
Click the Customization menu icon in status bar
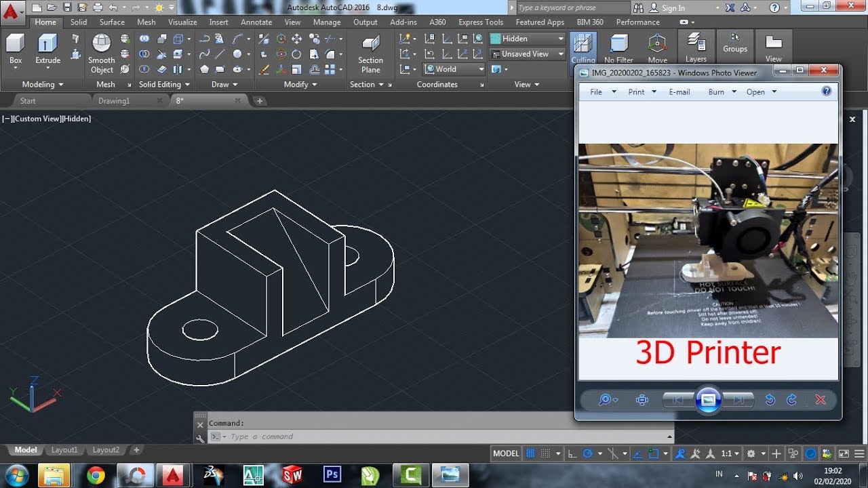pos(858,453)
